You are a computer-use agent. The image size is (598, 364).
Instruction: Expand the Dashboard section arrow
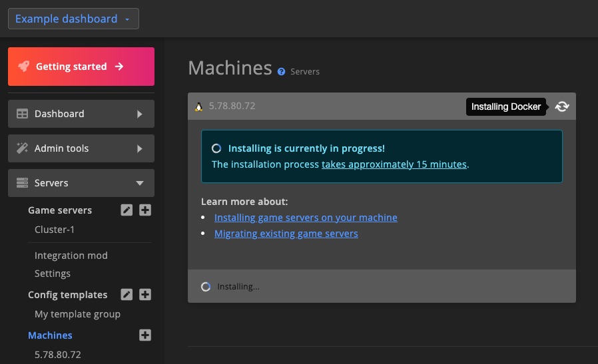[140, 114]
